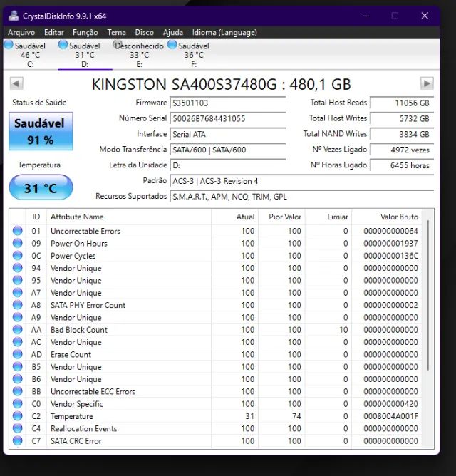Open the Editar menu
Image resolution: width=456 pixels, height=476 pixels.
53,33
